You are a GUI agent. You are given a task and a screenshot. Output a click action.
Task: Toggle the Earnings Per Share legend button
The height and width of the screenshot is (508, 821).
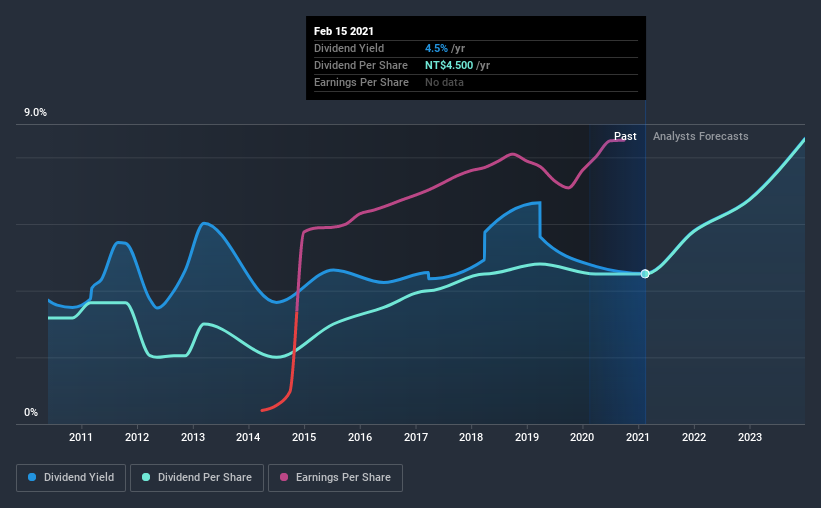335,478
